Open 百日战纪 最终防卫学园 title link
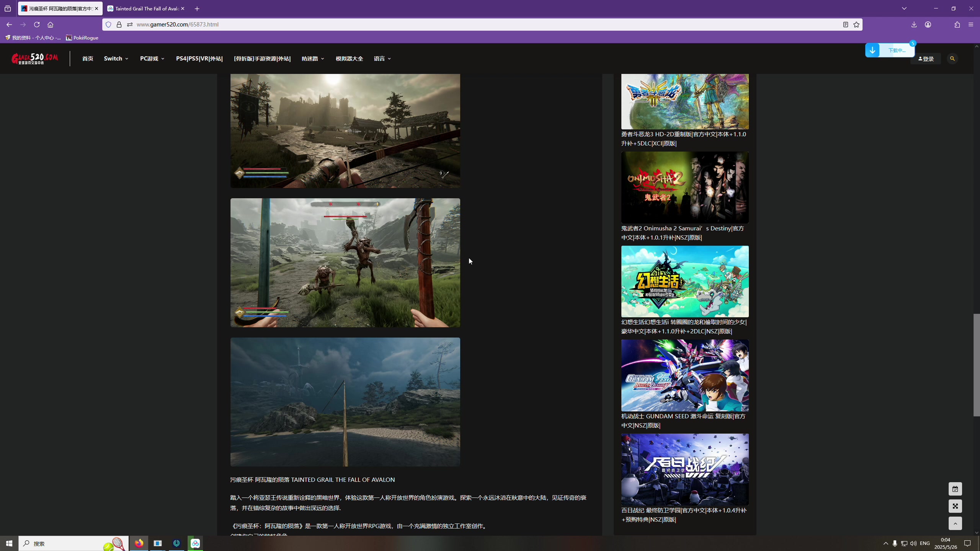This screenshot has height=551, width=980. pyautogui.click(x=684, y=515)
